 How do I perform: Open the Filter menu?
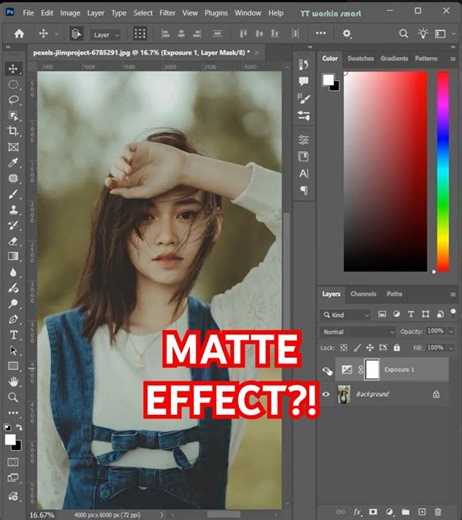pos(167,13)
